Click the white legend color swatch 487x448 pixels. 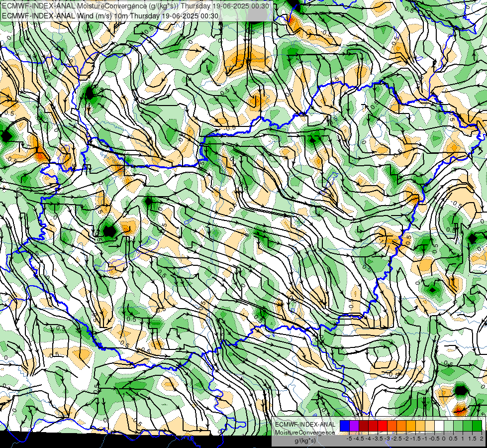pos(439,426)
